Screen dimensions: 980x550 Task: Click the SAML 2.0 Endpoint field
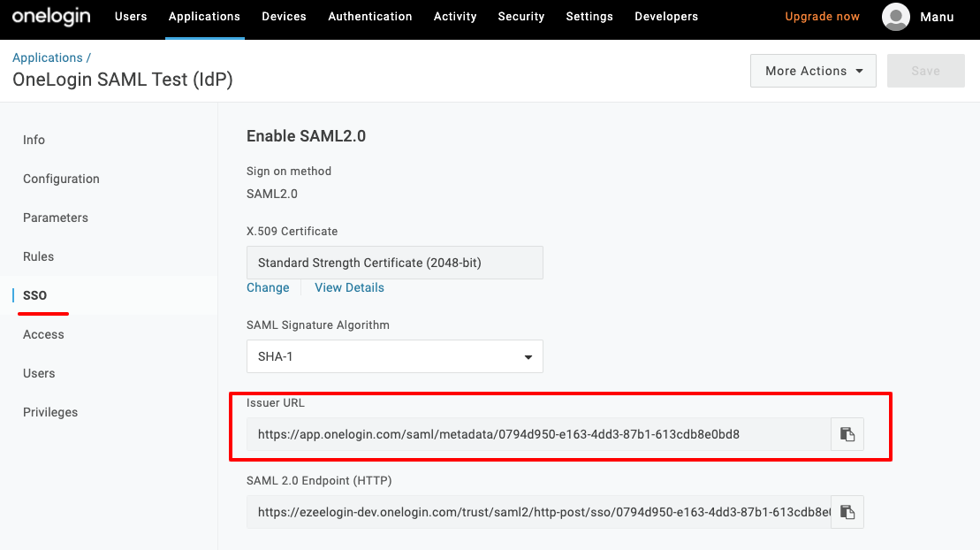[x=539, y=512]
